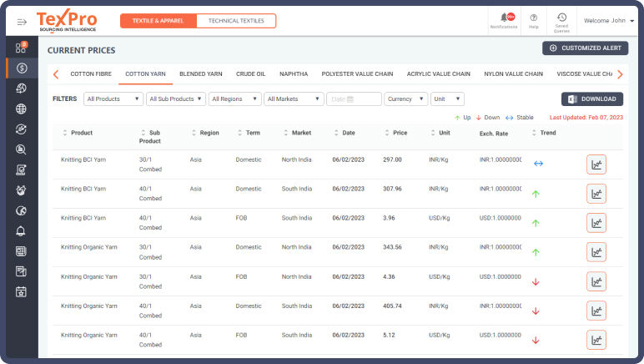This screenshot has height=364, width=644.
Task: Open the bell alerts icon in sidebar
Action: pyautogui.click(x=21, y=231)
